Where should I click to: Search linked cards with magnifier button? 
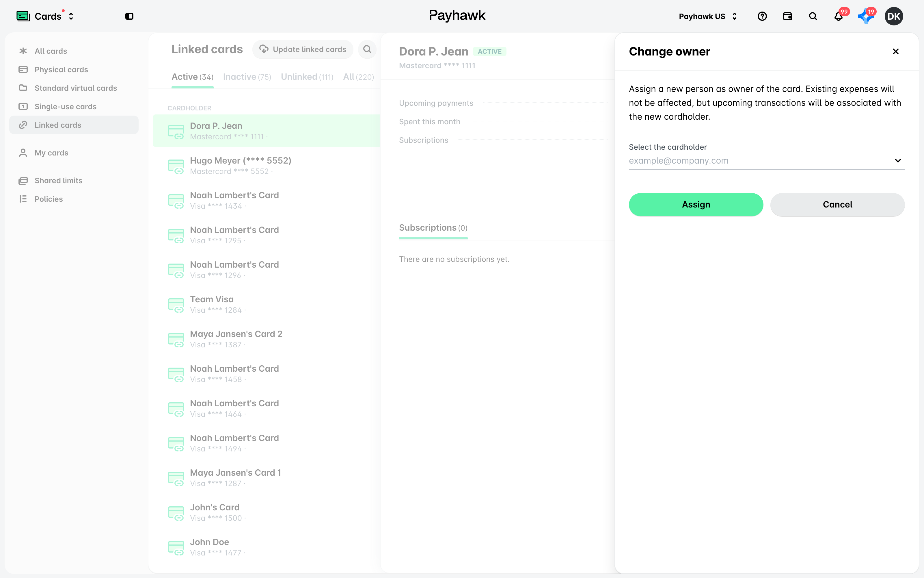[x=367, y=49]
